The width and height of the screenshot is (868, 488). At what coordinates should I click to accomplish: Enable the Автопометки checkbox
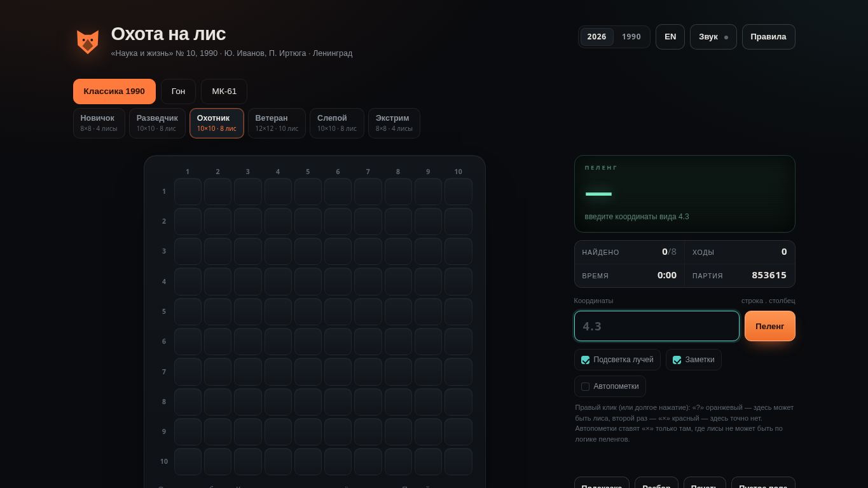[x=585, y=386]
